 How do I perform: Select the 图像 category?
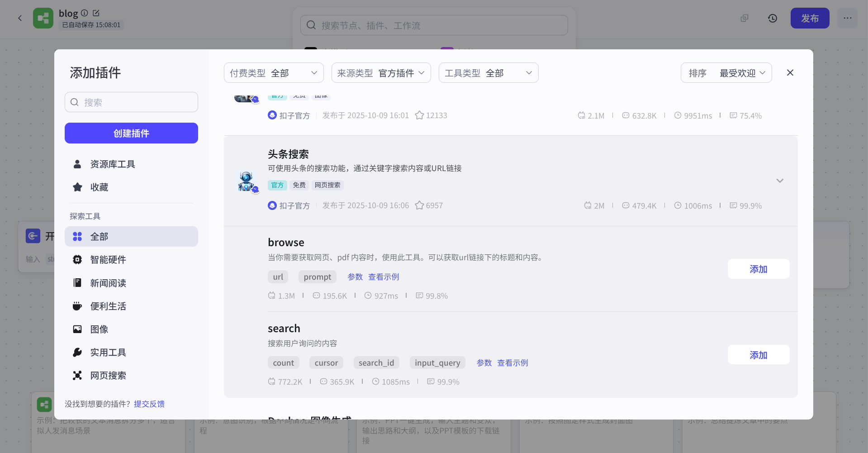click(131, 329)
